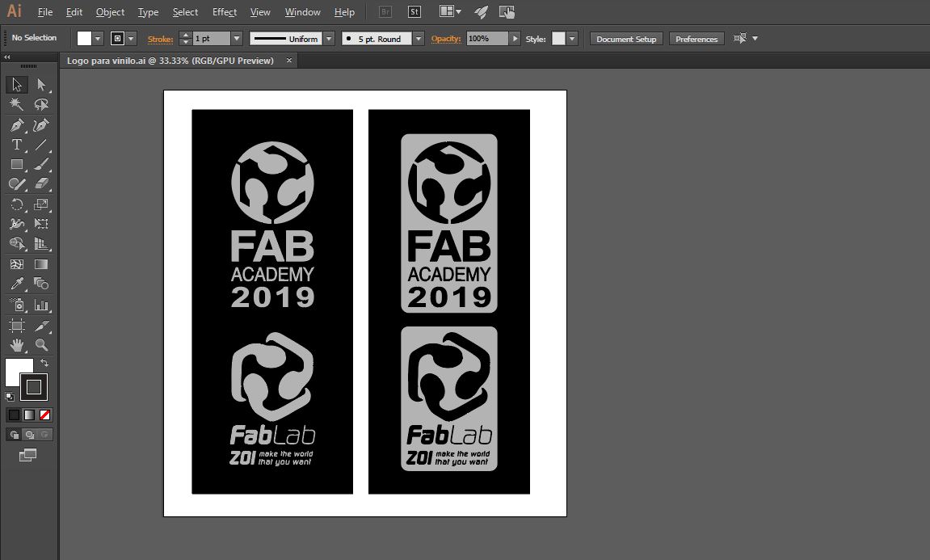This screenshot has width=930, height=560.
Task: Select the Direct Selection tool
Action: [41, 84]
